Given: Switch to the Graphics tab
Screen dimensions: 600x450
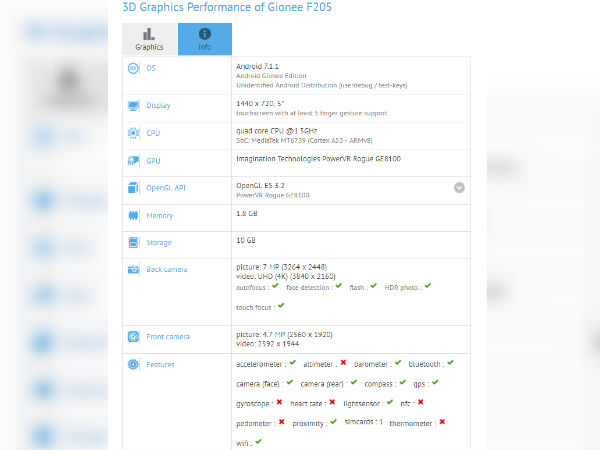Looking at the screenshot, I should point(150,39).
